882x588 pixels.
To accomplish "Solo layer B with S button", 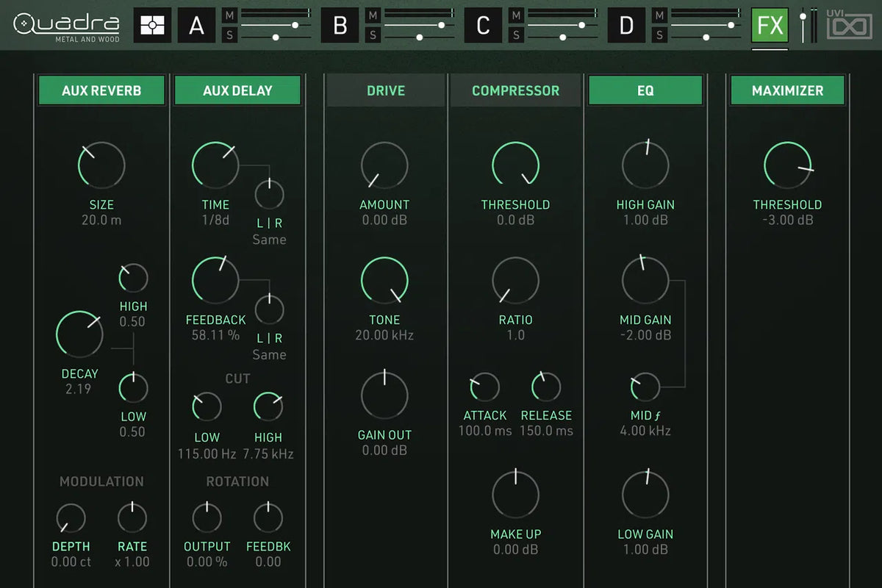I will [373, 35].
